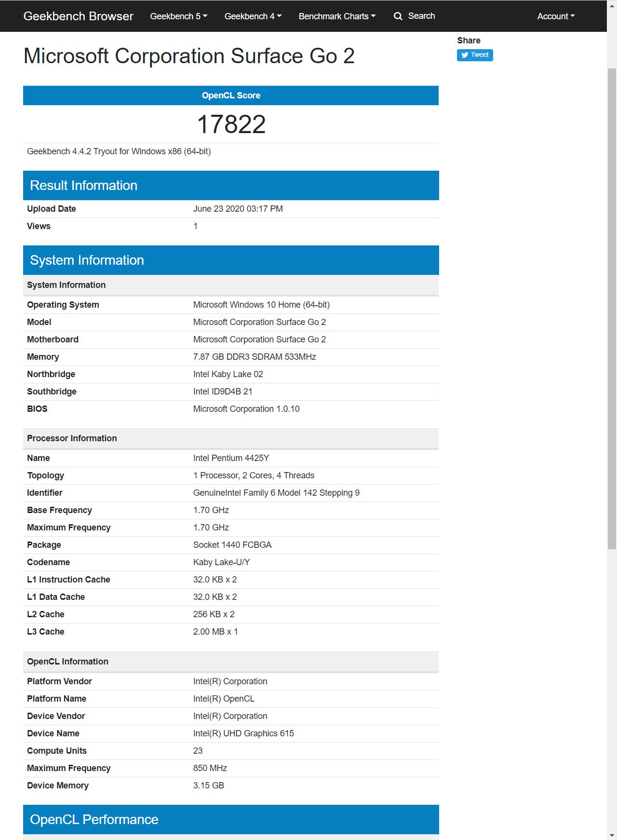The width and height of the screenshot is (617, 840).
Task: Select the topology value 1 Processor, 2 Cores, 4 Threads
Action: click(254, 475)
